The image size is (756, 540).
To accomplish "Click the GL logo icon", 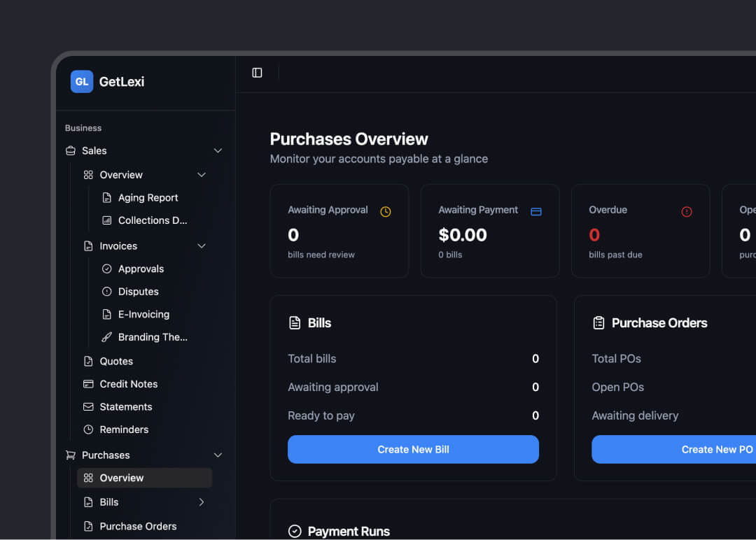I will [x=82, y=82].
